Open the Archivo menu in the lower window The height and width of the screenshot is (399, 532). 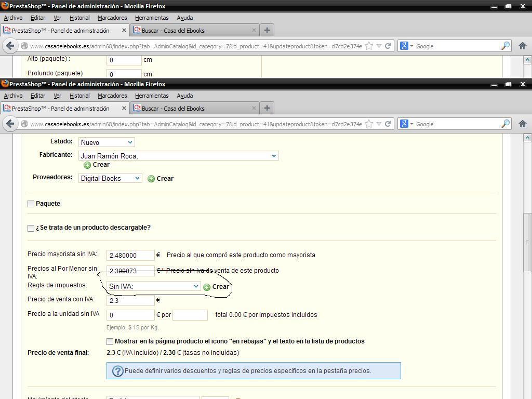[x=13, y=96]
